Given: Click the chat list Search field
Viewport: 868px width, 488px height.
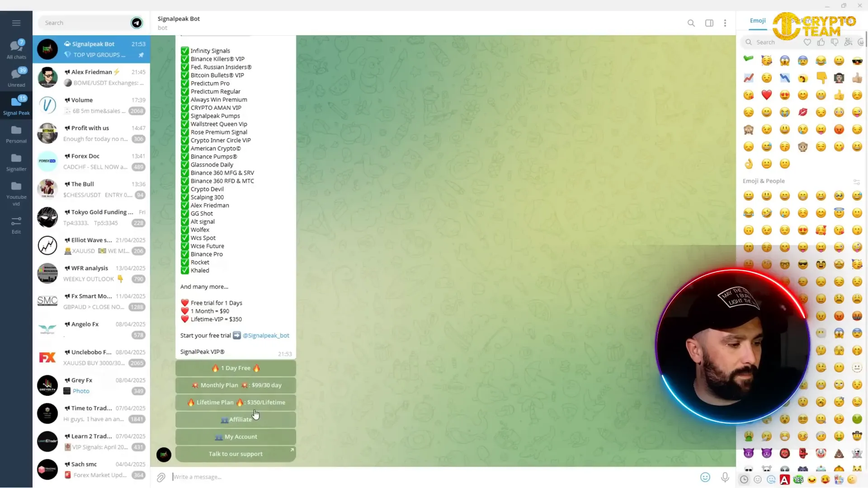Looking at the screenshot, I should (86, 23).
